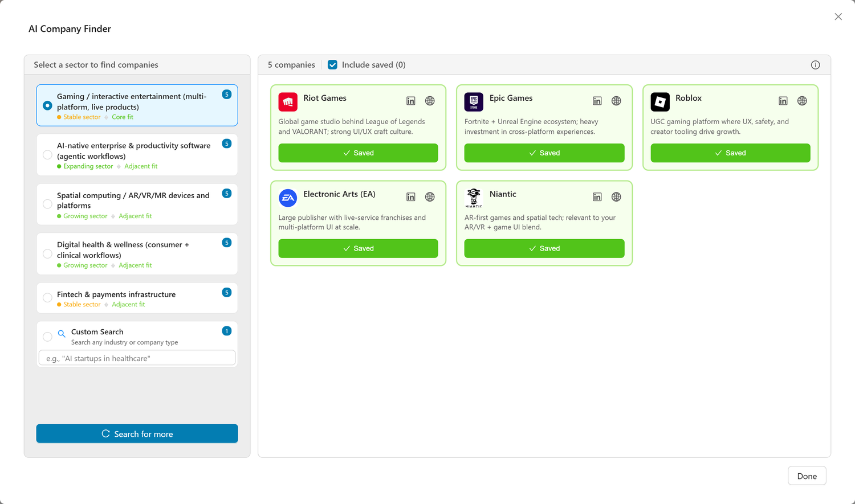The height and width of the screenshot is (504, 855).
Task: Click the Riot Games logo
Action: [288, 102]
